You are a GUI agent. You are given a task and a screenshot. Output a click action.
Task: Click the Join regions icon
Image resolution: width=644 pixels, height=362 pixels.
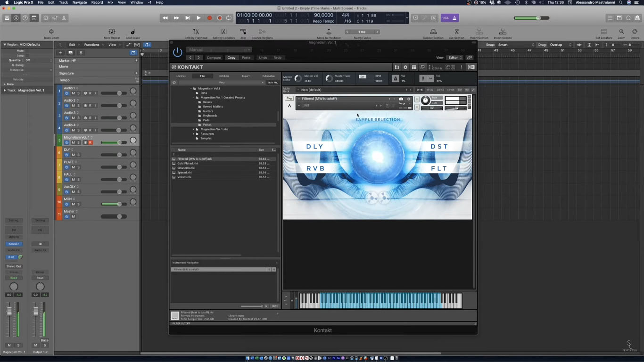tap(243, 32)
